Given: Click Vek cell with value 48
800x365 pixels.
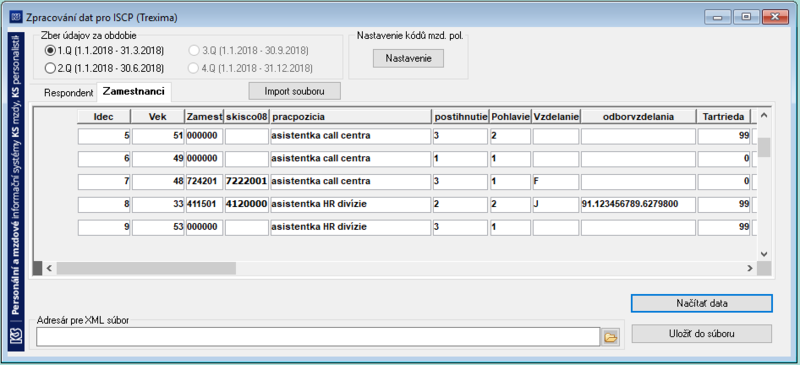Looking at the screenshot, I should point(158,181).
